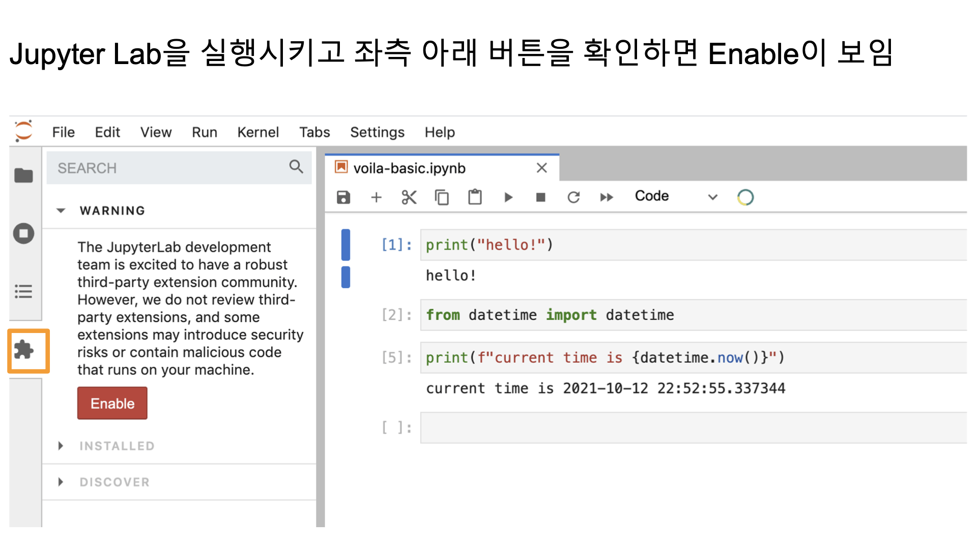
Task: Click the [1]: cell prompt
Action: [x=397, y=245]
